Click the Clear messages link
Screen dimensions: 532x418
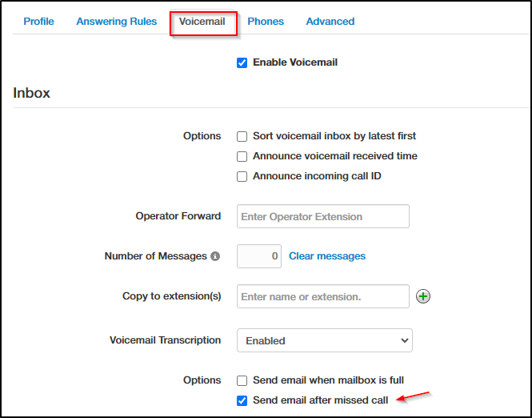[327, 256]
